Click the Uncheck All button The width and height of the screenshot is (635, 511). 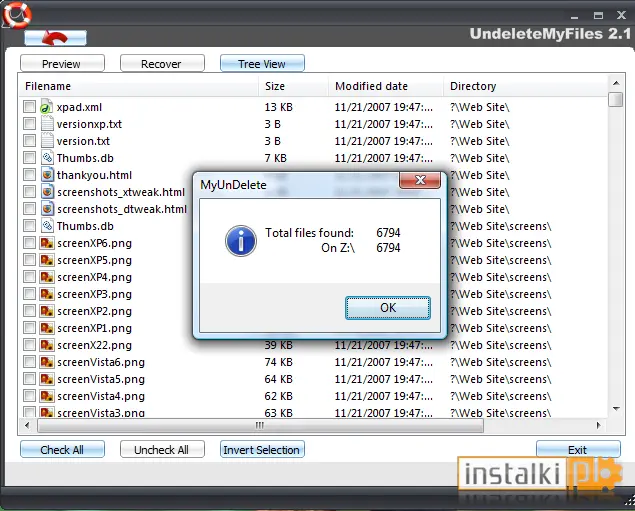(x=162, y=449)
